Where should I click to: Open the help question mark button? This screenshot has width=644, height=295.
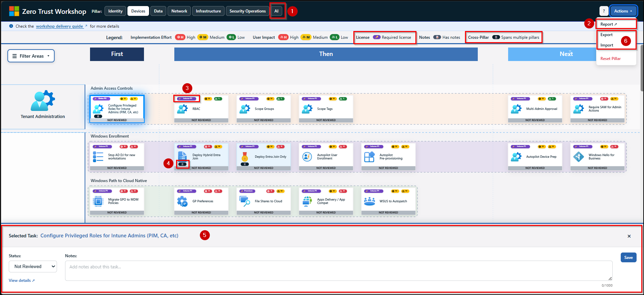(x=604, y=11)
